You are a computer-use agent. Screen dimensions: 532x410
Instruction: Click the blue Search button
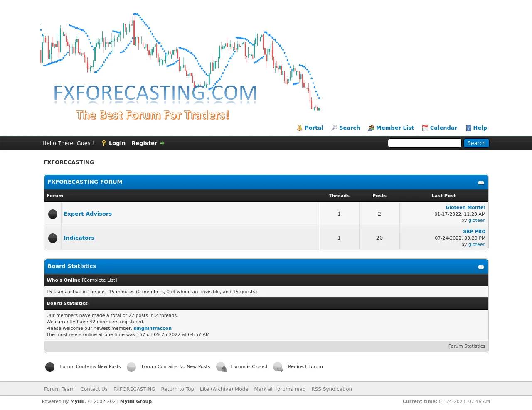click(476, 143)
